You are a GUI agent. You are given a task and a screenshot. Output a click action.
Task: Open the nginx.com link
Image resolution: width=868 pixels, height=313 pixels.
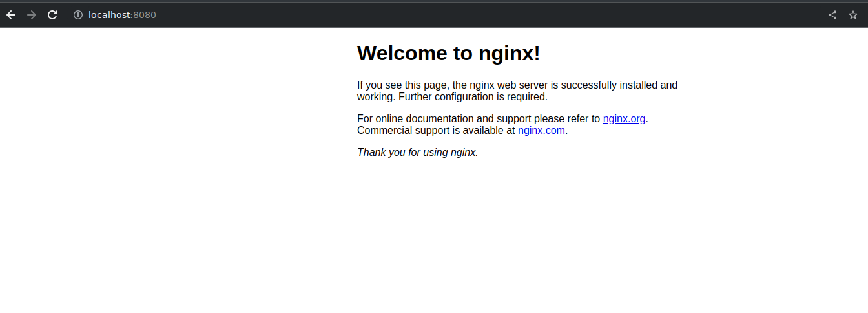point(541,131)
